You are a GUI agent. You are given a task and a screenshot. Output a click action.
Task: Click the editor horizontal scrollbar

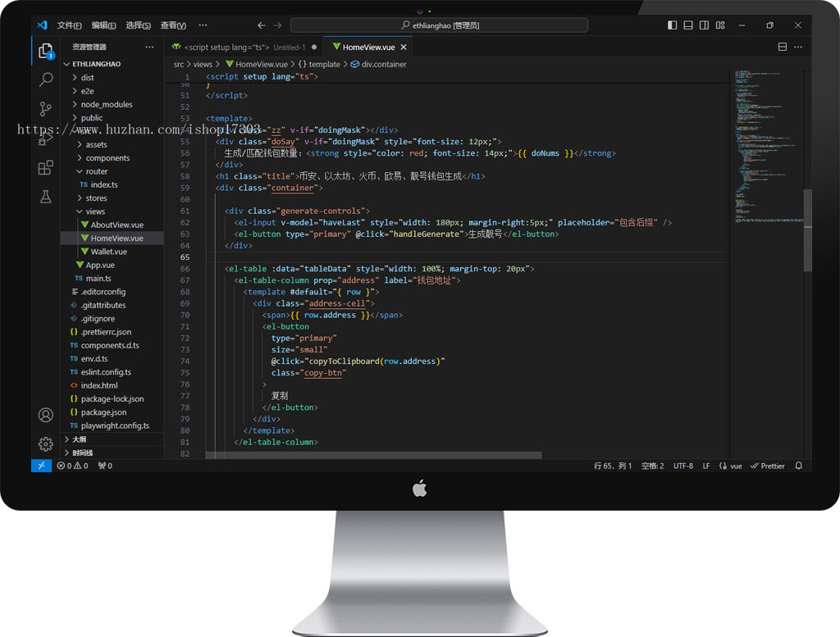pos(373,455)
